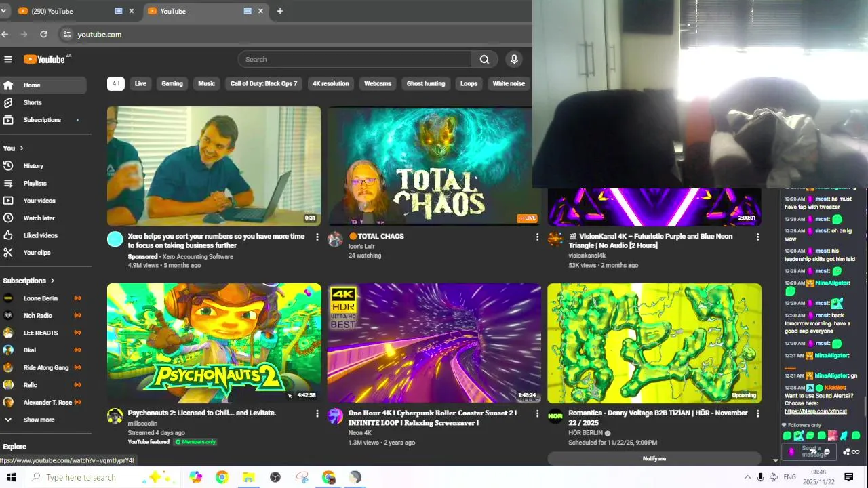
Task: Click the magnifier search button
Action: click(484, 60)
